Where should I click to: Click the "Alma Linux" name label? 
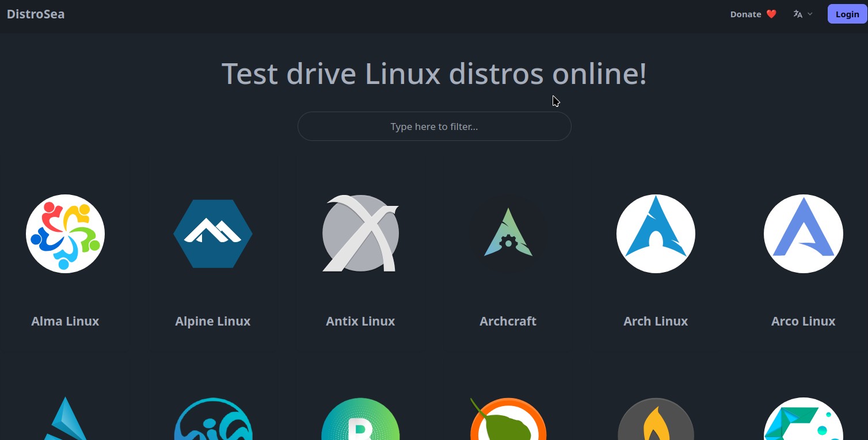point(65,321)
